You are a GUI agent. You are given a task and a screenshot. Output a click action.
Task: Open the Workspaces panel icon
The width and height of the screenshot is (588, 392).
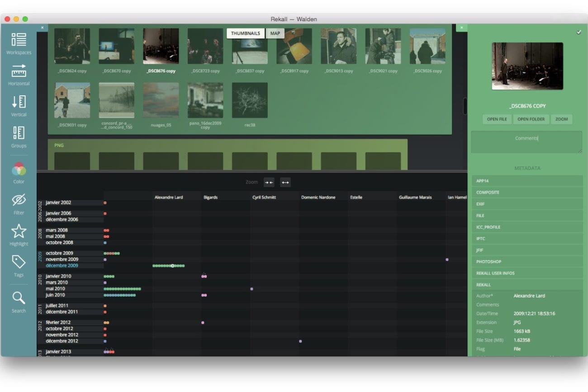[x=19, y=40]
